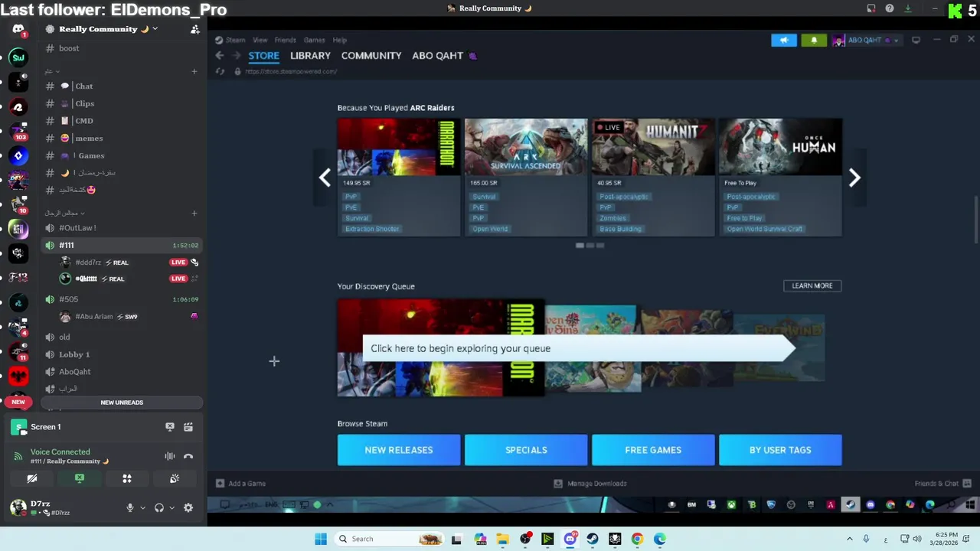Open ARK Survival Ascended game card
Viewport: 980px width, 551px height.
tap(526, 177)
